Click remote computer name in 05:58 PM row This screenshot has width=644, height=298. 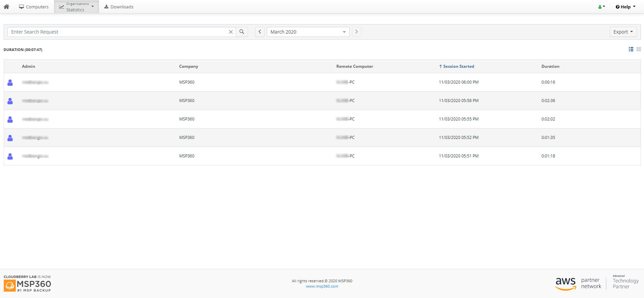pos(345,101)
